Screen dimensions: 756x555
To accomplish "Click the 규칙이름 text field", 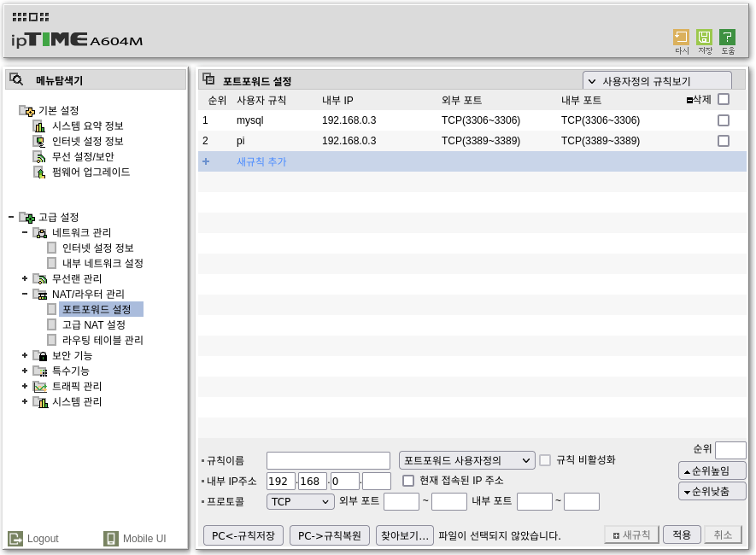I will coord(328,460).
